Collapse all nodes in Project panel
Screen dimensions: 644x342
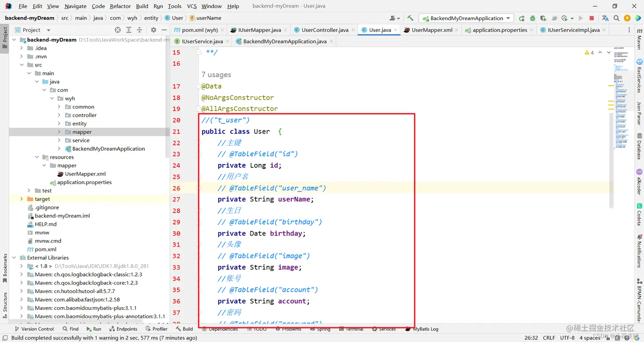click(x=139, y=30)
